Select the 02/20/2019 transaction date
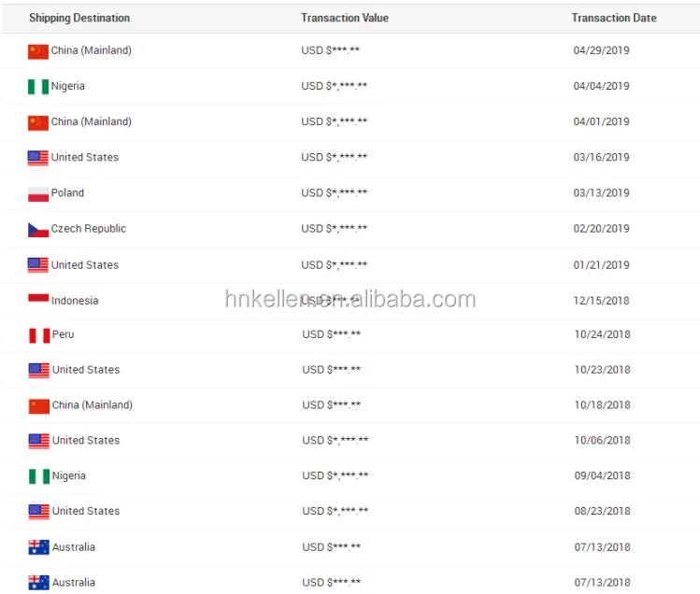 (601, 229)
